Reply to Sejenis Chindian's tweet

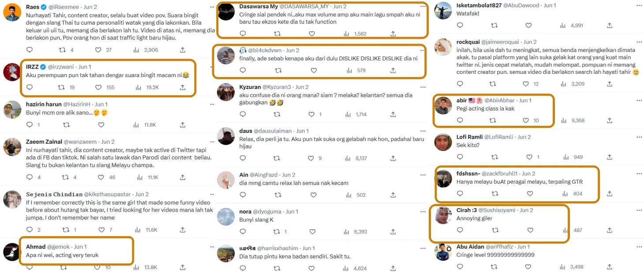coord(30,230)
